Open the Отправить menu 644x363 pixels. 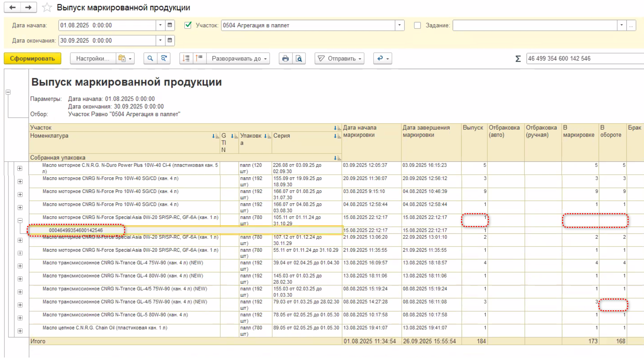[340, 59]
